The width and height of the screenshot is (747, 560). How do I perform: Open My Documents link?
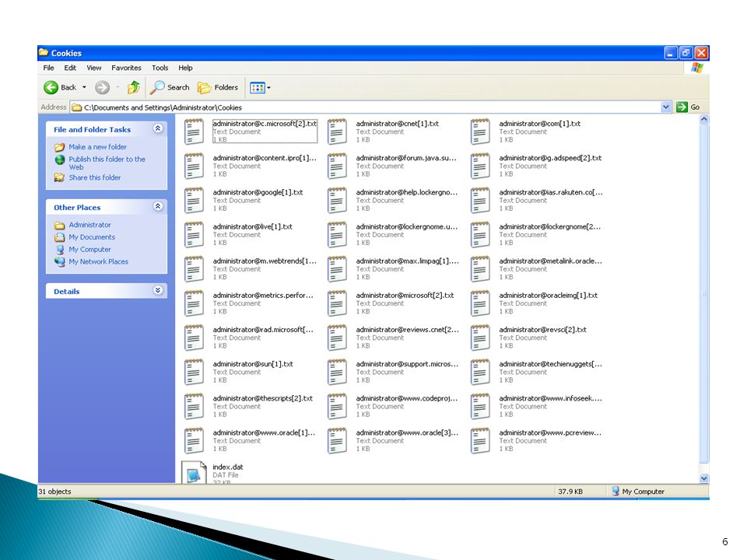coord(92,237)
